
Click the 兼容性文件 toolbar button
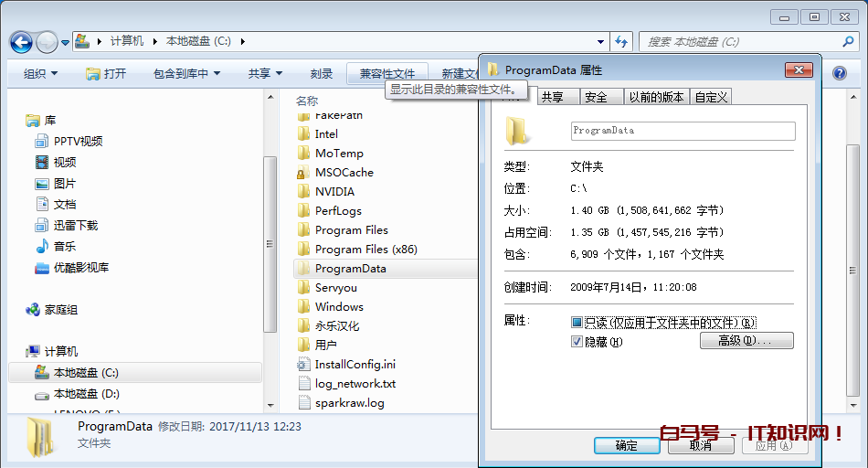387,74
